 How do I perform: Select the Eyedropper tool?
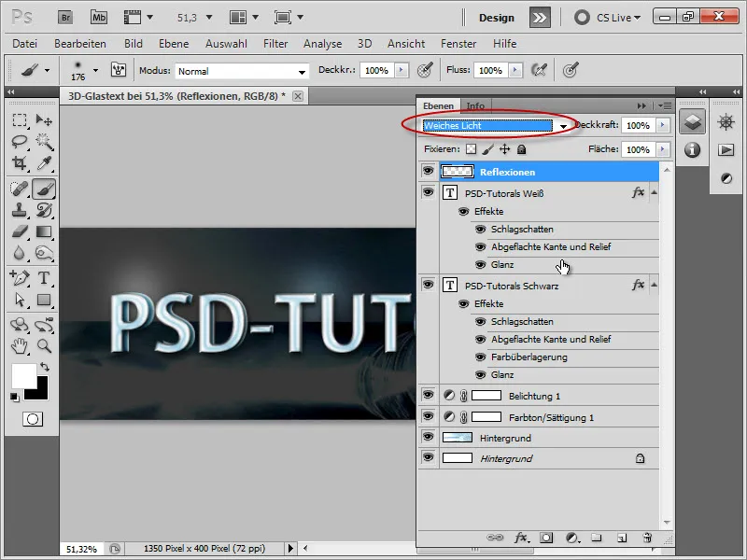tap(44, 163)
